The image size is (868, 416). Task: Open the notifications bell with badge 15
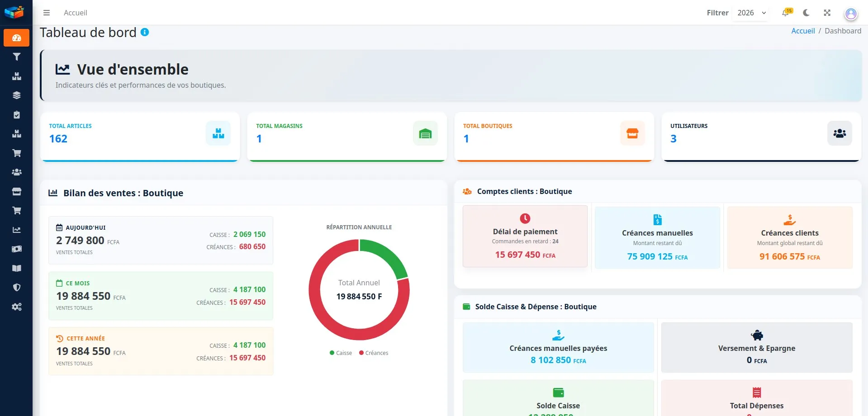coord(786,13)
